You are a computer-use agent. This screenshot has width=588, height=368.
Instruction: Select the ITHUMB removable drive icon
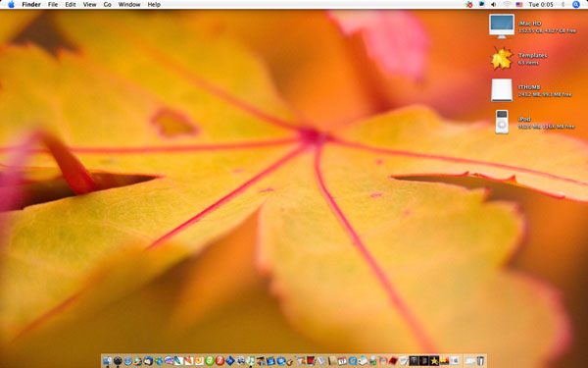(x=502, y=90)
